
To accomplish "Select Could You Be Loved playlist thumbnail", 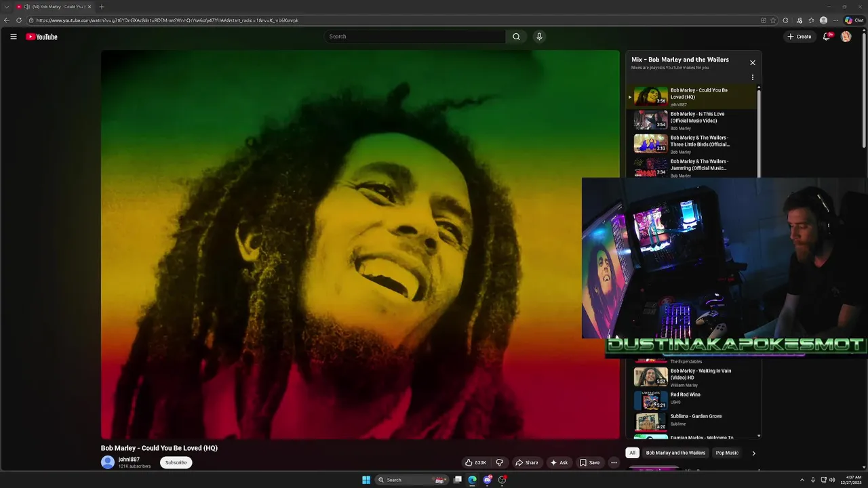I will click(x=650, y=96).
